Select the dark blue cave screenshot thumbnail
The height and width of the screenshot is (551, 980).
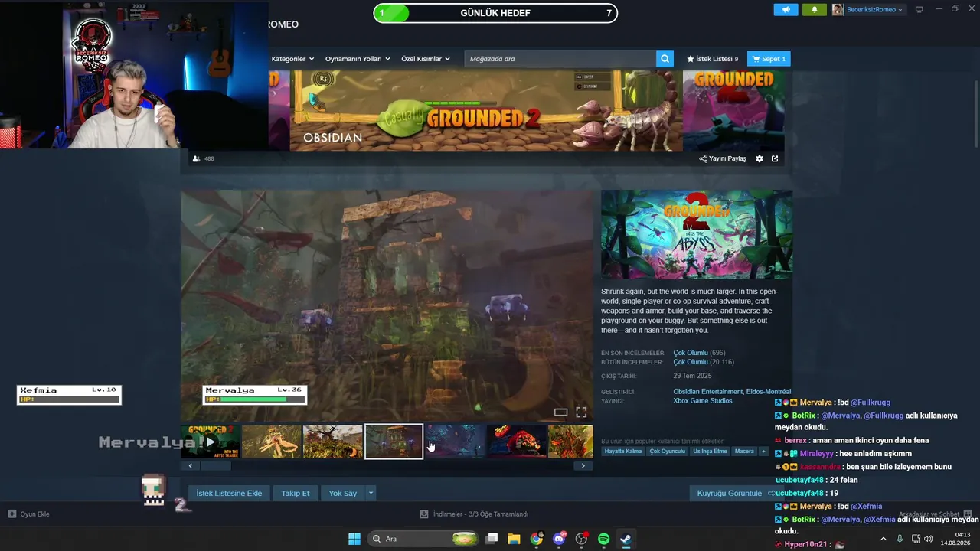456,442
